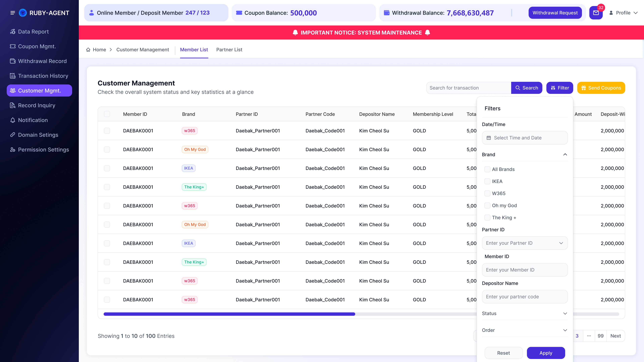The height and width of the screenshot is (362, 644).
Task: Switch to the Member List tab
Action: click(194, 50)
